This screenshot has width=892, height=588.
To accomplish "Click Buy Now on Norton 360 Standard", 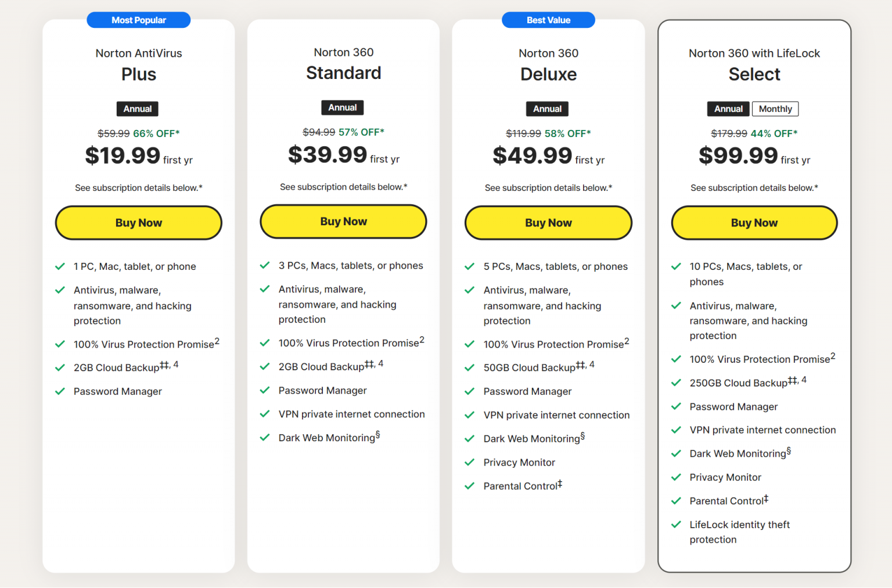I will pyautogui.click(x=343, y=221).
